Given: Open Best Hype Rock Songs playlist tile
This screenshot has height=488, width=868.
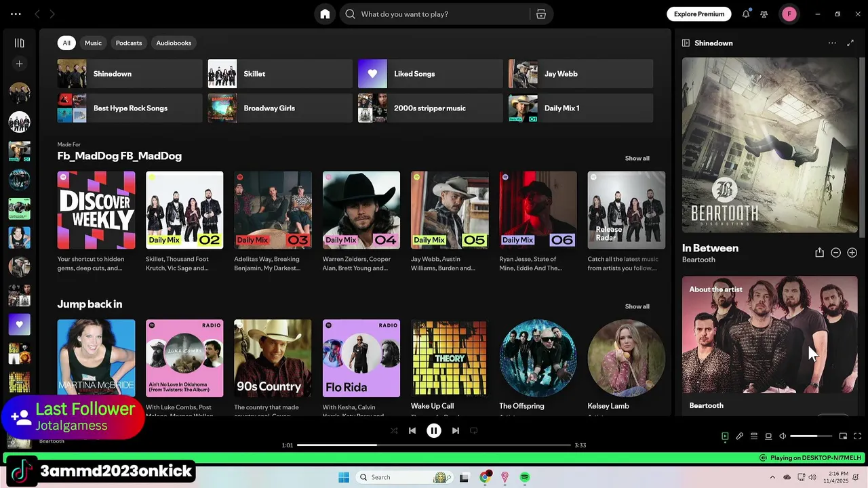Looking at the screenshot, I should (130, 108).
